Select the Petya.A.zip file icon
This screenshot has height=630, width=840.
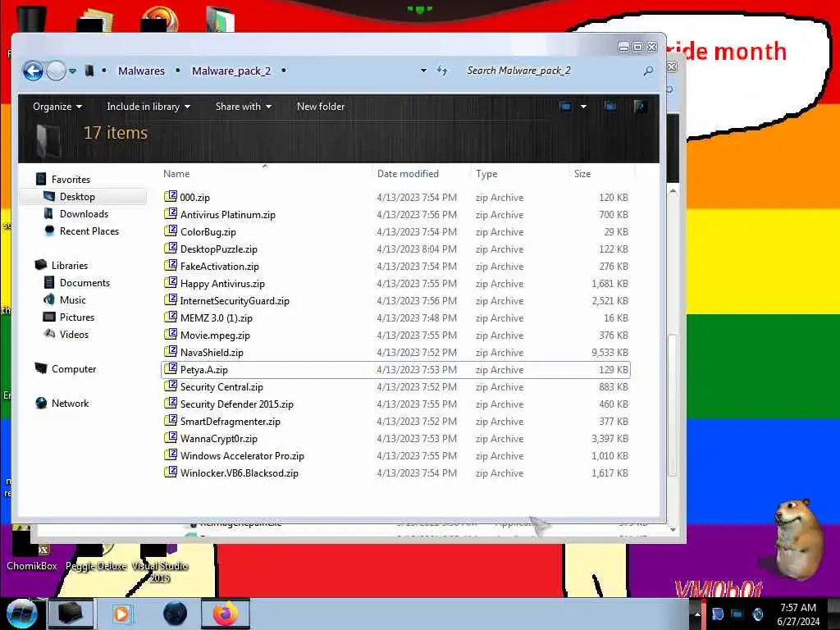click(x=171, y=368)
